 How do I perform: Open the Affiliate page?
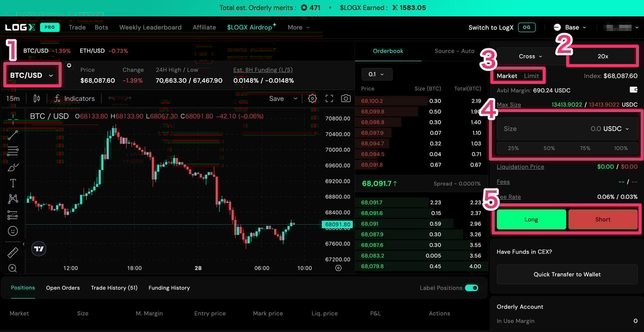coord(204,27)
